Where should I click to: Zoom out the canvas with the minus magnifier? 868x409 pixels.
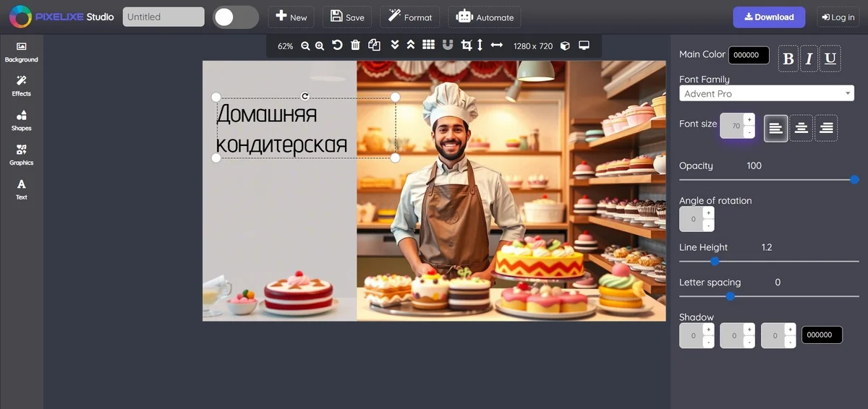305,46
